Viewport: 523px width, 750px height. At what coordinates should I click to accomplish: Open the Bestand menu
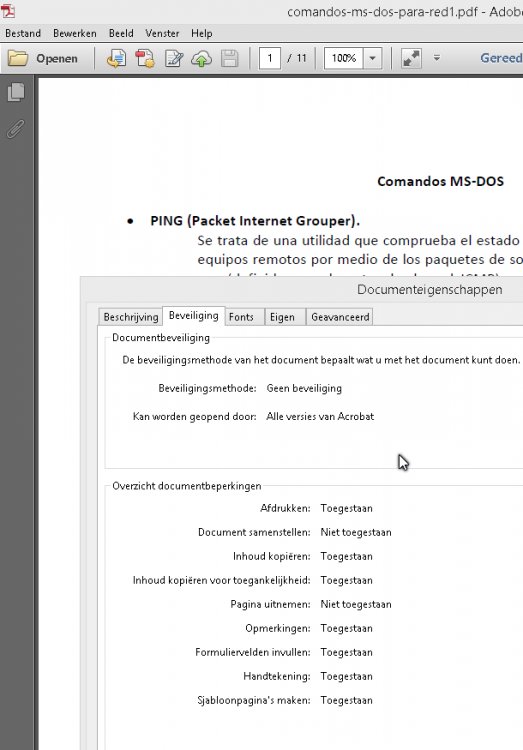pyautogui.click(x=23, y=33)
